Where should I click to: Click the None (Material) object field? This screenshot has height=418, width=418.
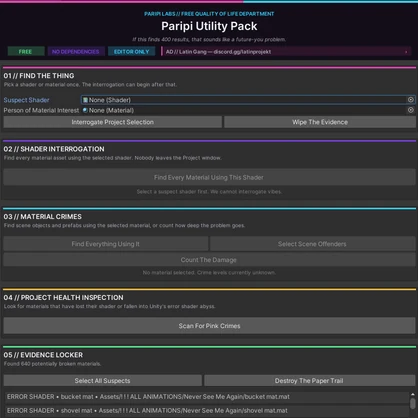[248, 110]
